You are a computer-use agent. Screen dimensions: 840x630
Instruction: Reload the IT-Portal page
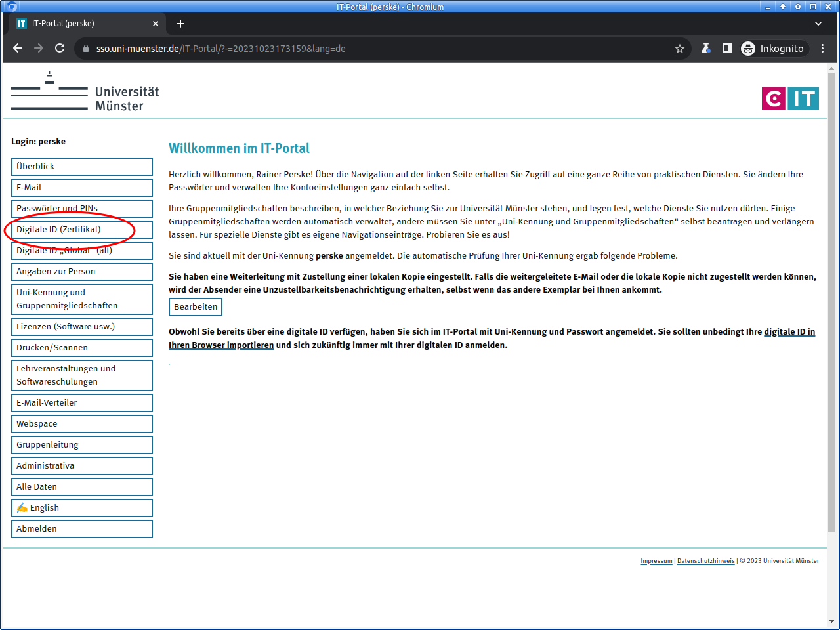coord(60,48)
